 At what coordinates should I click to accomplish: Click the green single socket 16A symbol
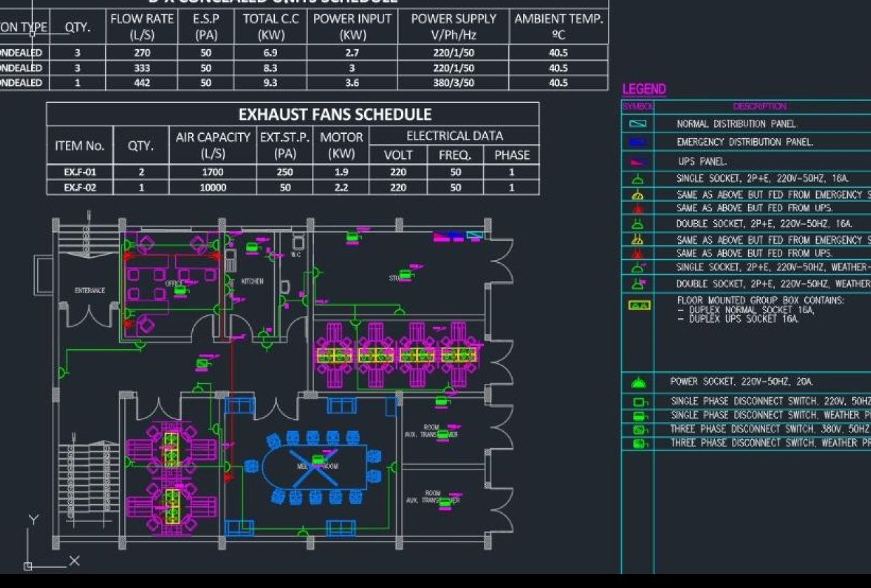coord(637,180)
